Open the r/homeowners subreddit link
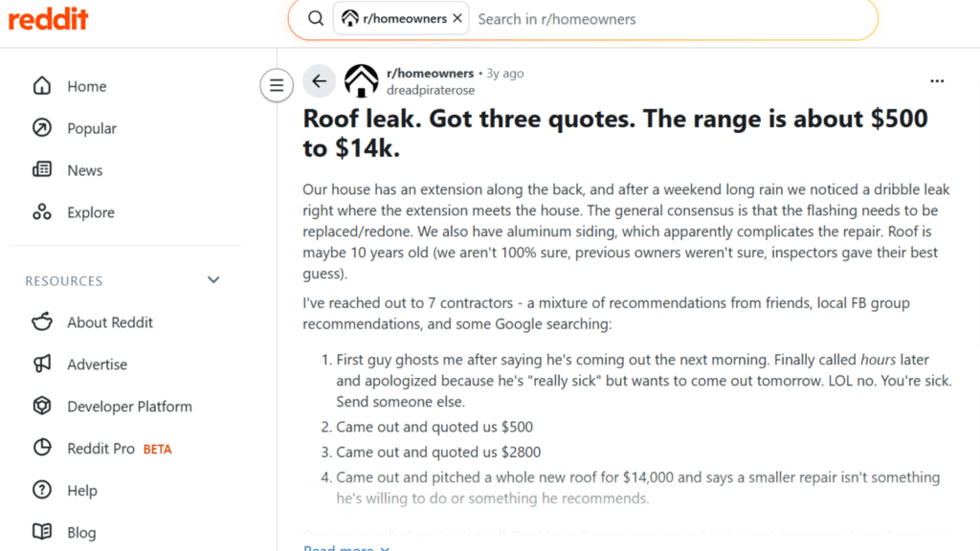The width and height of the screenshot is (980, 551). point(430,72)
